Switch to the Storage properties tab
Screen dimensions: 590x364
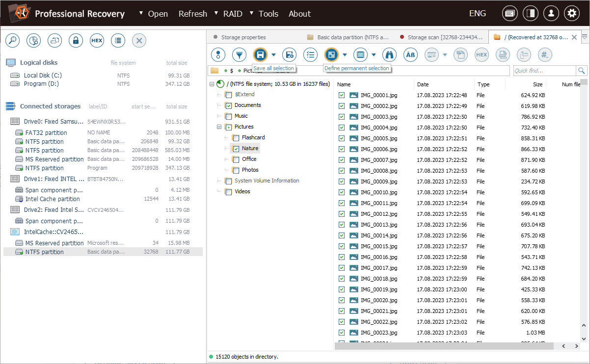[x=243, y=37]
